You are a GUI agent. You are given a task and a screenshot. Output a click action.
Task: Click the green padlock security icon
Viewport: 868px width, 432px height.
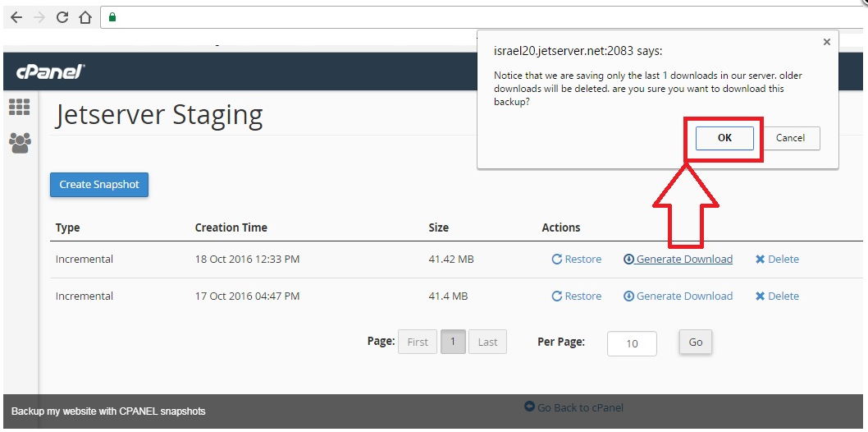[x=112, y=17]
